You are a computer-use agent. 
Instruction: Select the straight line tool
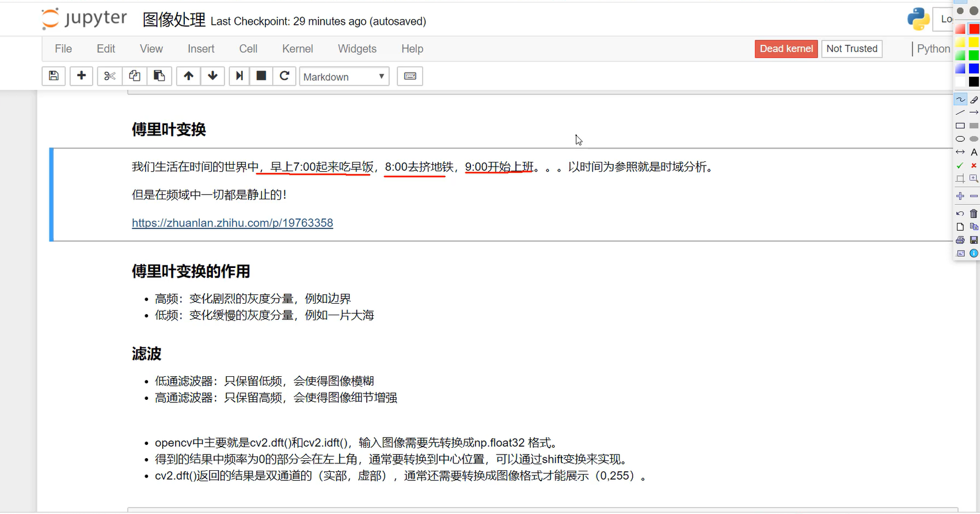point(960,112)
